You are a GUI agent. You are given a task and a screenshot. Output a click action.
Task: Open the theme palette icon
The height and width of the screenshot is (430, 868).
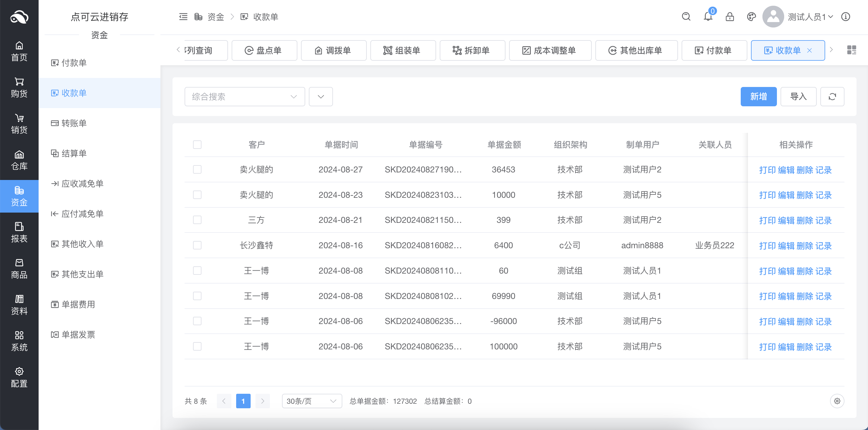[x=751, y=17]
